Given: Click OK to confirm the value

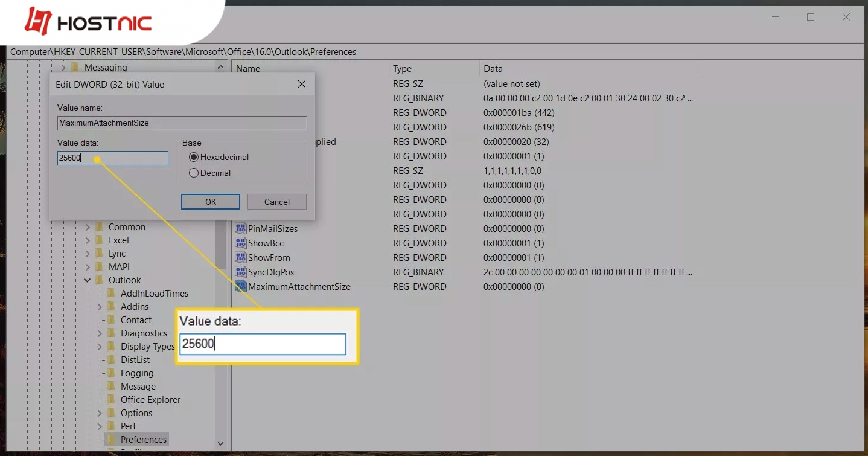Looking at the screenshot, I should 210,201.
